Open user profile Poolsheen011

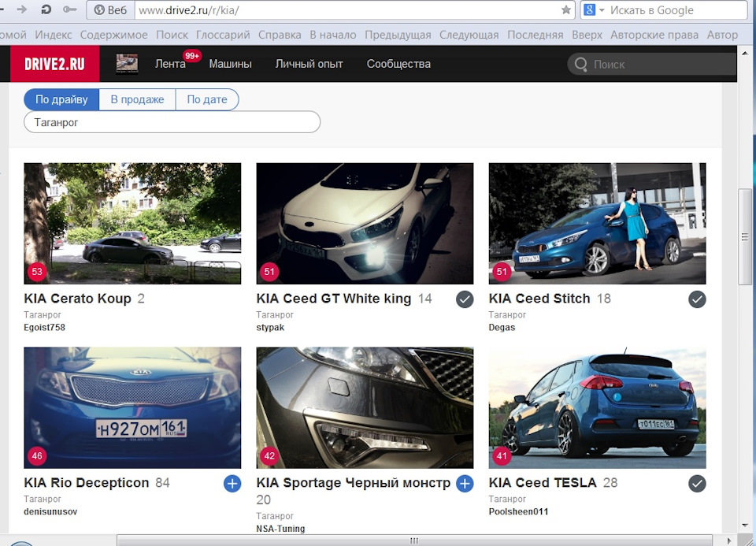coord(518,512)
